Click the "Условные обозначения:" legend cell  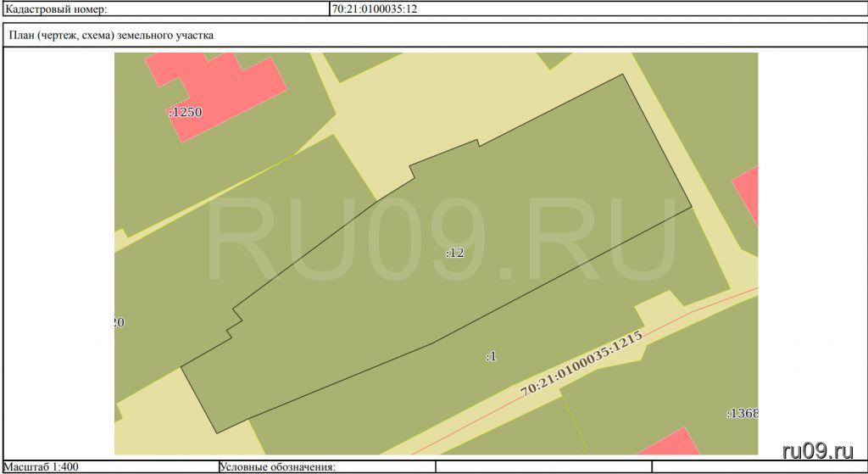(278, 466)
